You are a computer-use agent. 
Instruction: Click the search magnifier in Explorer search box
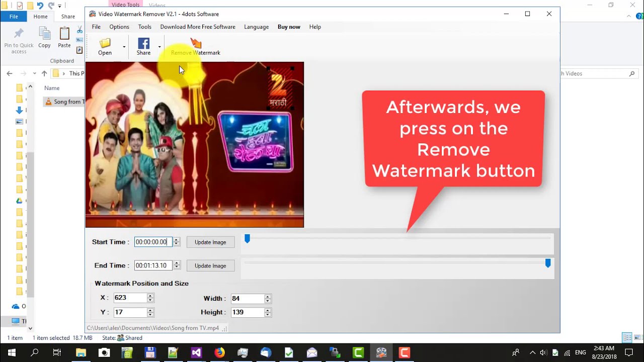632,73
